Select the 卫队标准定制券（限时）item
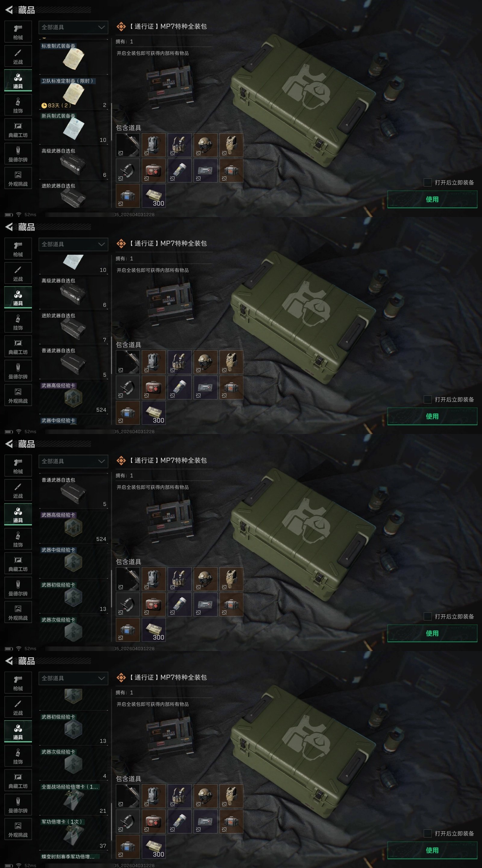Image resolution: width=482 pixels, height=868 pixels. click(74, 93)
